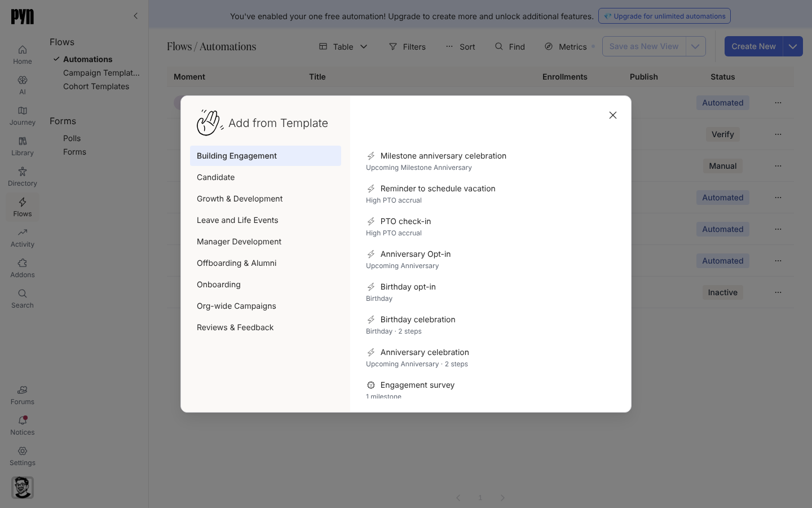The width and height of the screenshot is (812, 508).
Task: Open the AI sidebar icon
Action: (x=23, y=85)
